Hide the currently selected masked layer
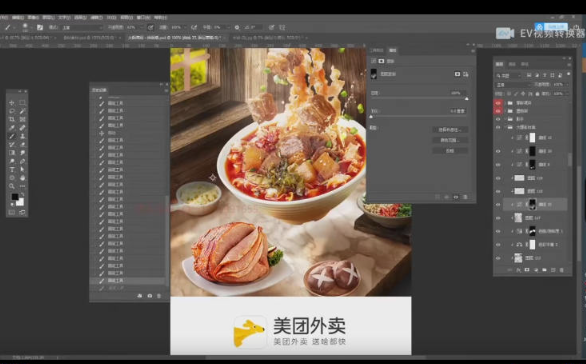The image size is (586, 364). tap(498, 204)
